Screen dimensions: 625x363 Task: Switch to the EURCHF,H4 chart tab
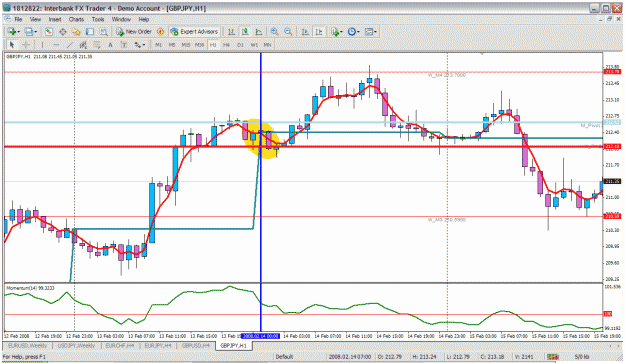120,345
